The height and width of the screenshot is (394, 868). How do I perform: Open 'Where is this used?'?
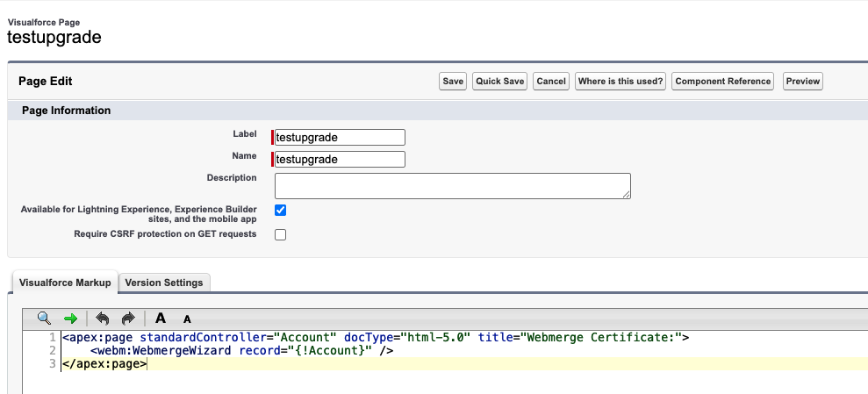[621, 82]
